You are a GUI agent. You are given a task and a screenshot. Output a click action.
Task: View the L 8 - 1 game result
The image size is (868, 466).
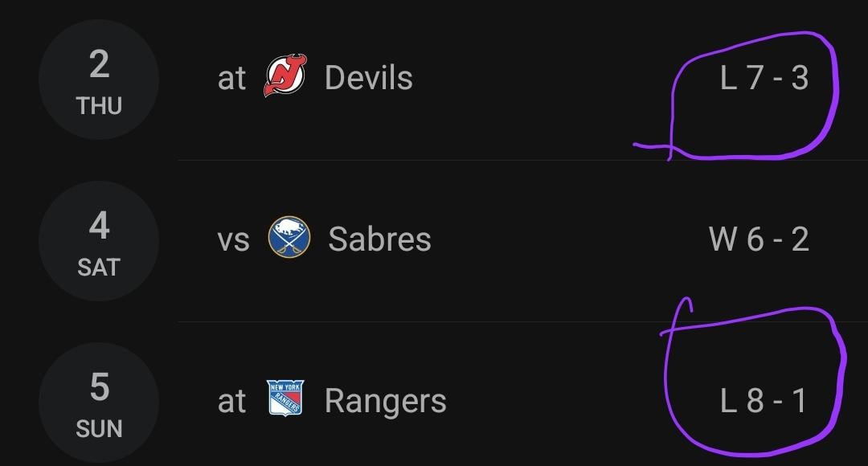click(764, 400)
